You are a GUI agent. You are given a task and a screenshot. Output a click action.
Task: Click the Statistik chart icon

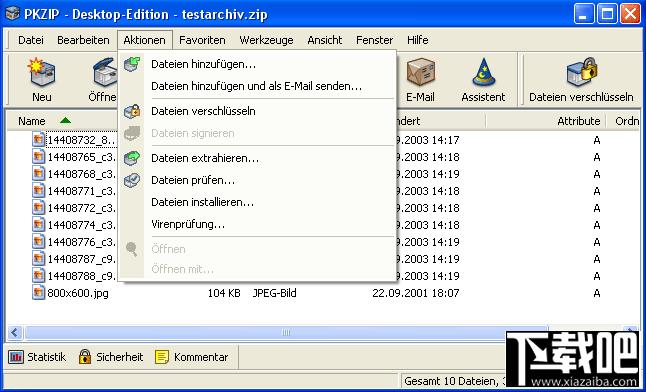click(16, 357)
